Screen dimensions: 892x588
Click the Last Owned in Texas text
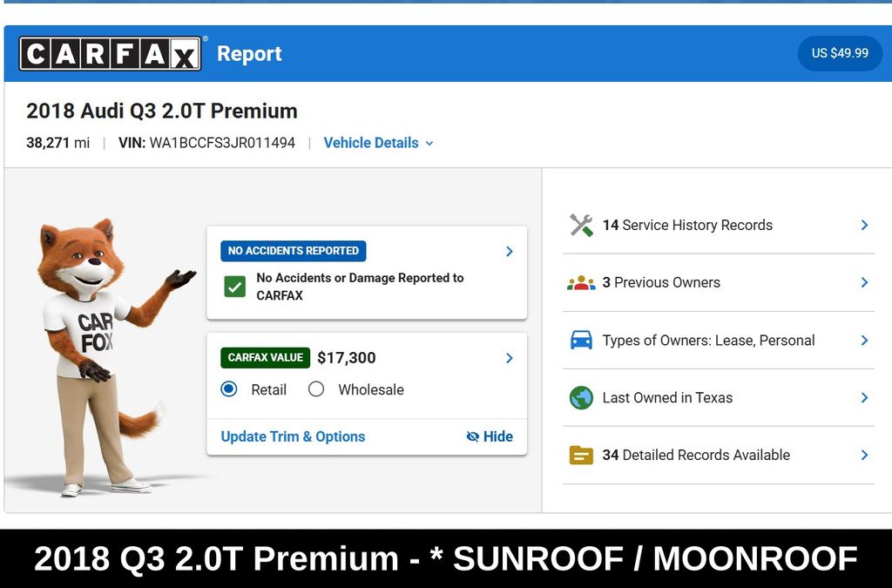point(667,397)
